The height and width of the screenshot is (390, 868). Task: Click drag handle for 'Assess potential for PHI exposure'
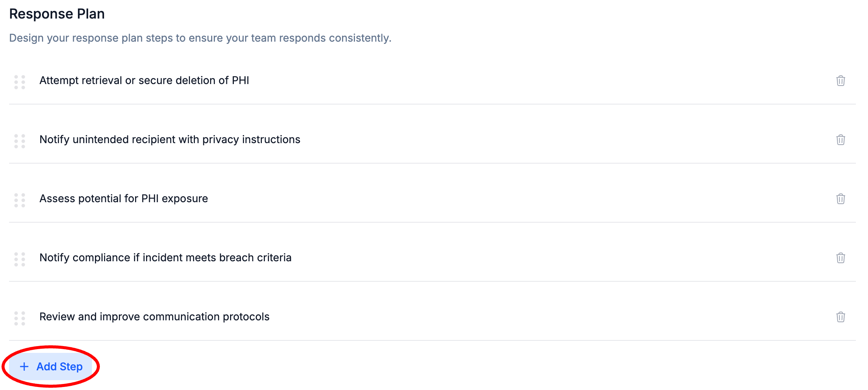(x=20, y=200)
